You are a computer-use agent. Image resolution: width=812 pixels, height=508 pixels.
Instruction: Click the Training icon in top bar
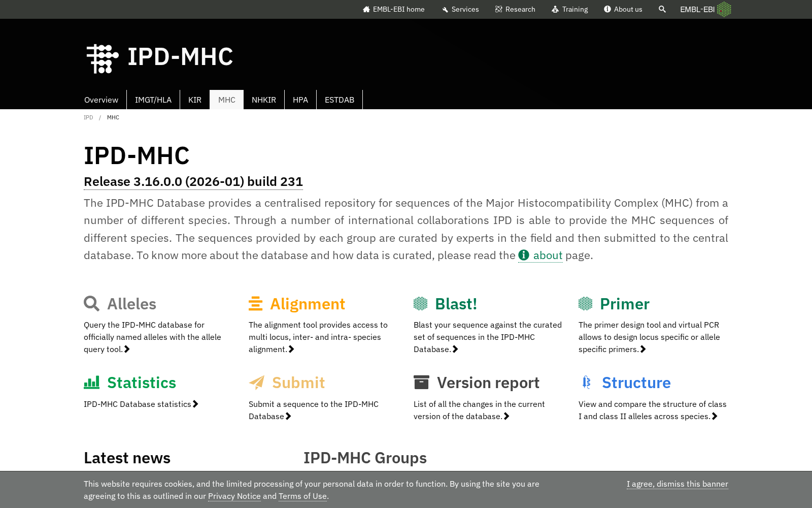pyautogui.click(x=555, y=9)
